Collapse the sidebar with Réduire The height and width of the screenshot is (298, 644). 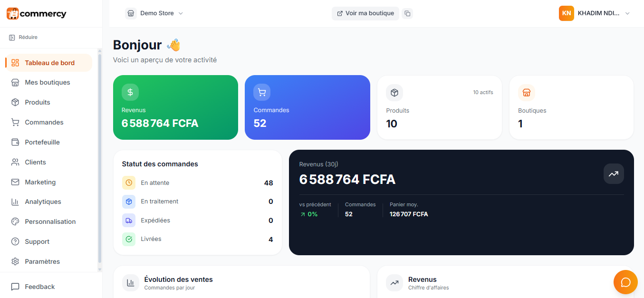[23, 37]
